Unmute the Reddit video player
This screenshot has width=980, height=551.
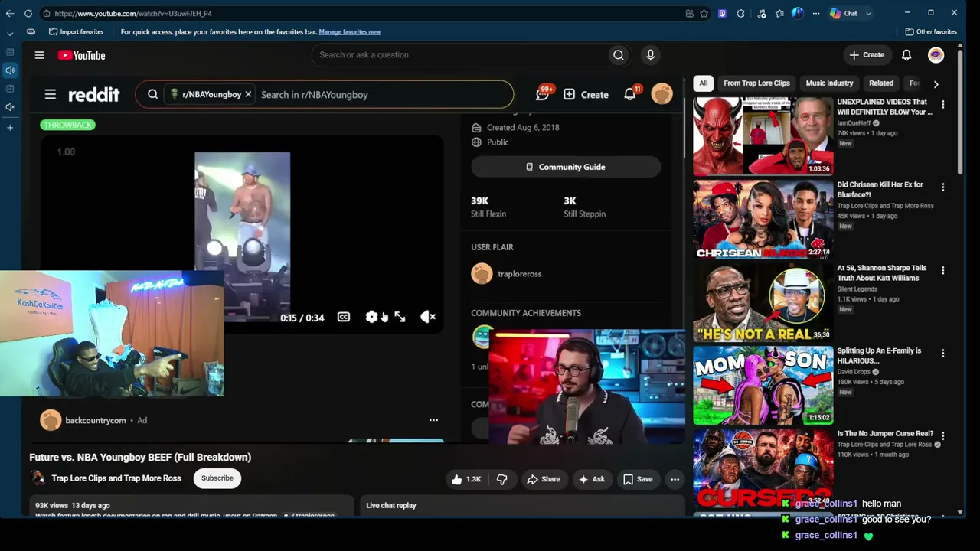point(428,317)
